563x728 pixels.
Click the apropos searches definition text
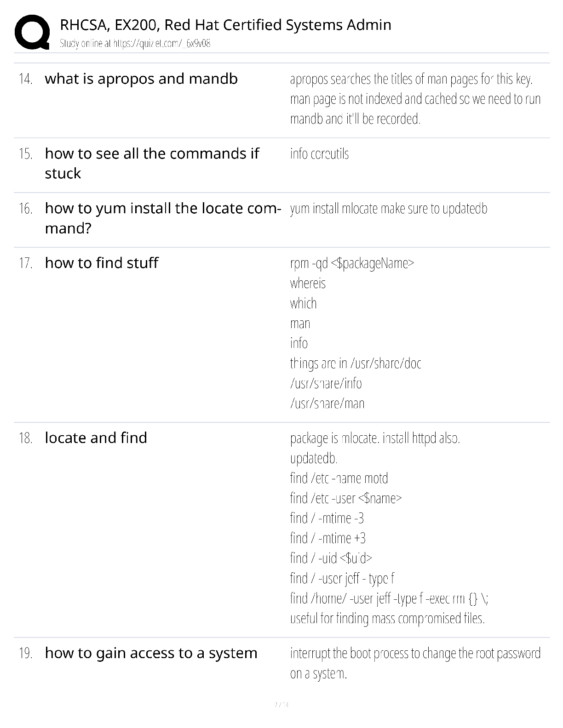click(415, 99)
